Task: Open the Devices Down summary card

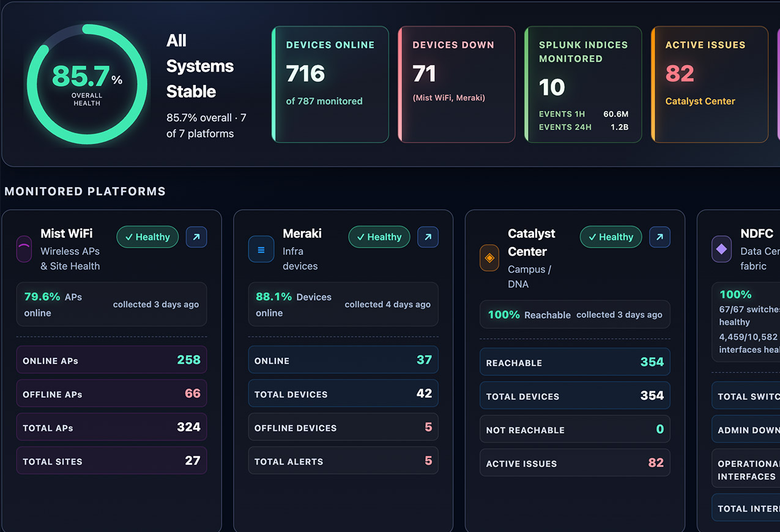Action: (456, 84)
